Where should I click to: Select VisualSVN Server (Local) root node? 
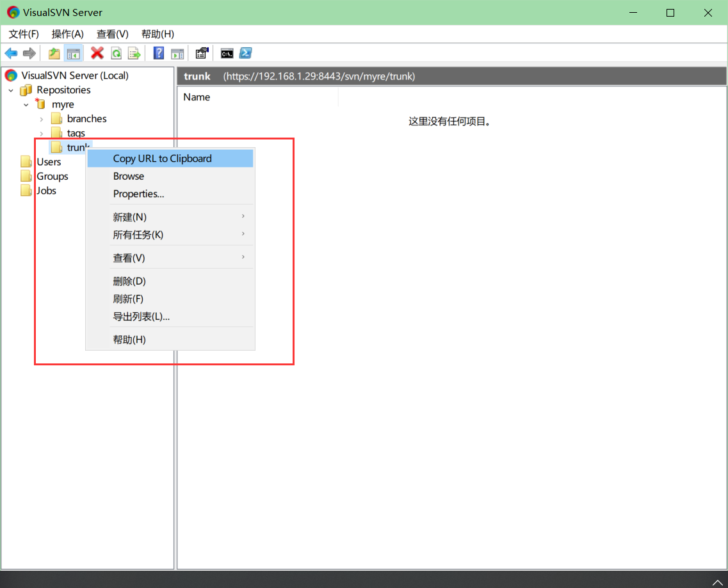(x=75, y=75)
